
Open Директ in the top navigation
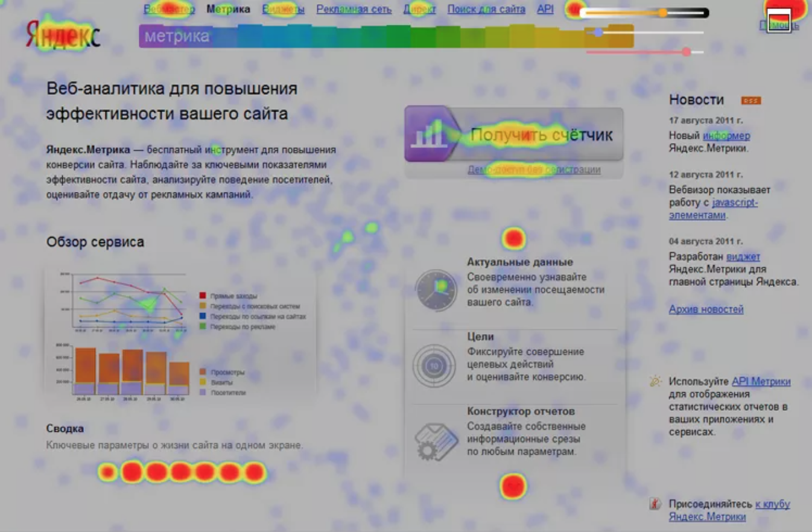pos(419,10)
